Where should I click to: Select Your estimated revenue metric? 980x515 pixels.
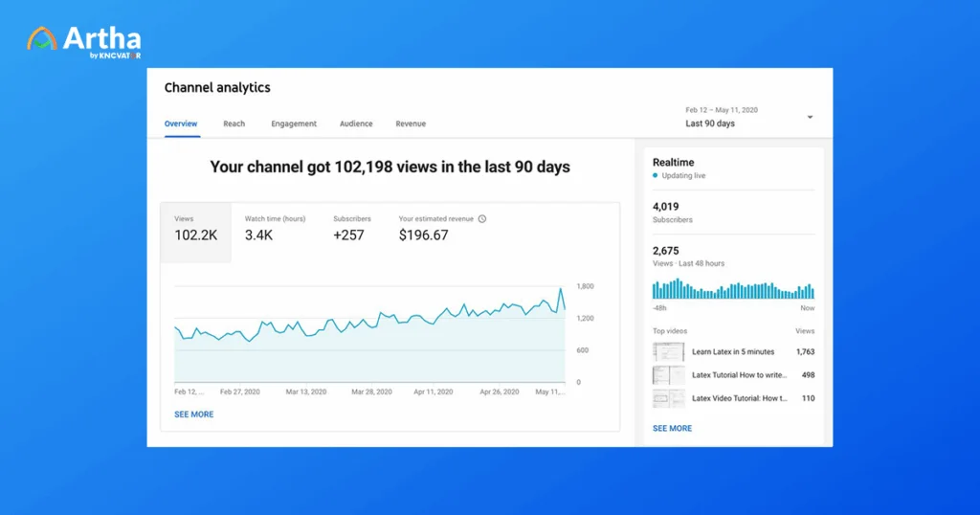[x=436, y=229]
